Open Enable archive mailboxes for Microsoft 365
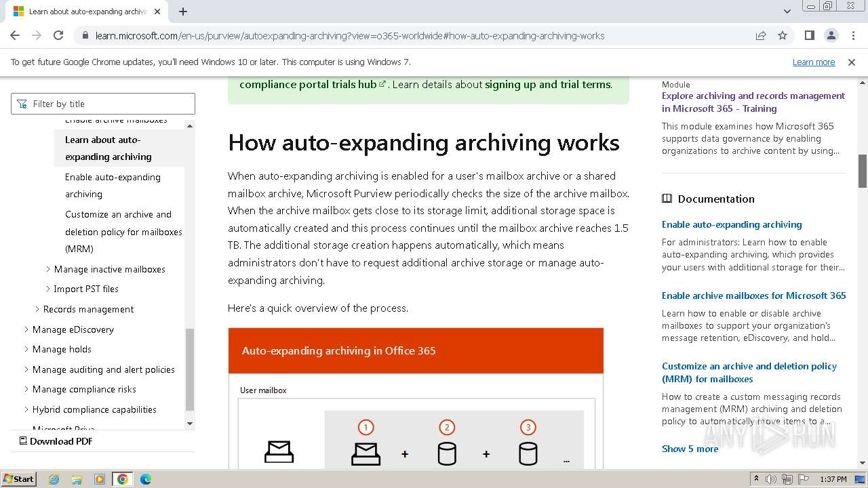 (754, 296)
